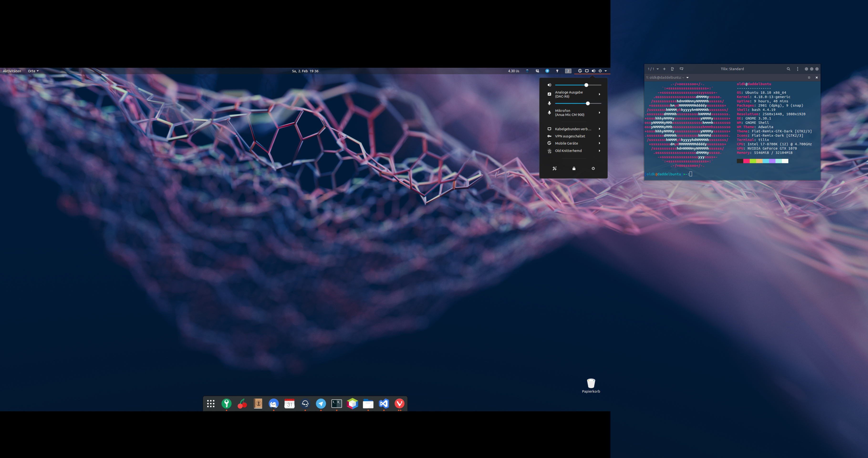The height and width of the screenshot is (458, 868).
Task: Launch the green key password manager from dock
Action: 226,404
